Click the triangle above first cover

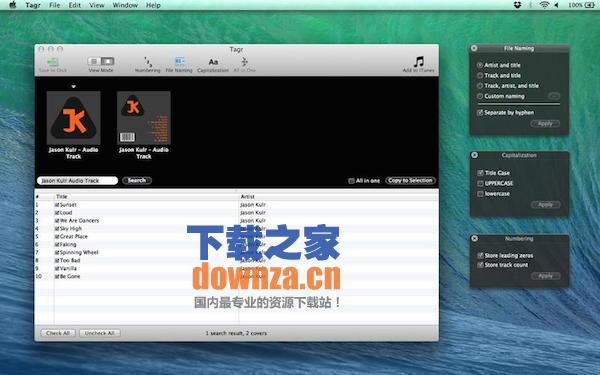click(73, 86)
